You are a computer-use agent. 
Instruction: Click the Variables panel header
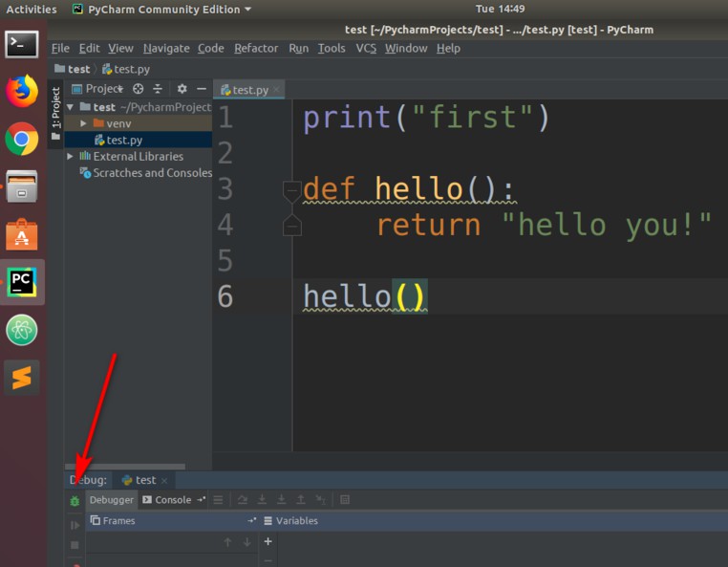[290, 520]
